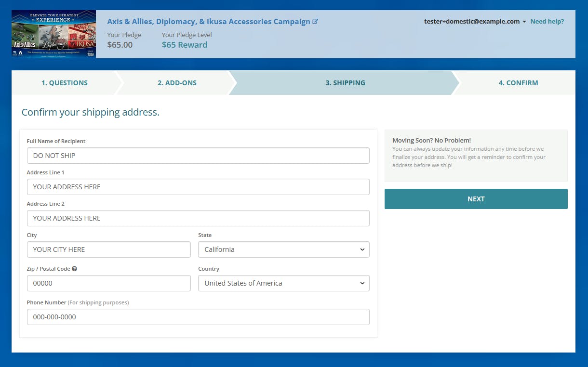Select the 3. Shipping step tab
Viewport: 588px width, 367px height.
pos(345,83)
